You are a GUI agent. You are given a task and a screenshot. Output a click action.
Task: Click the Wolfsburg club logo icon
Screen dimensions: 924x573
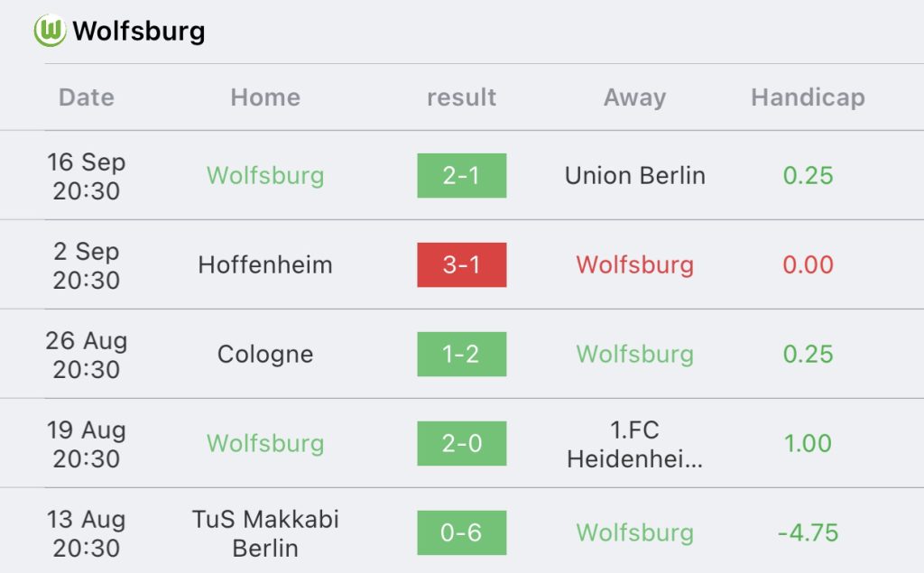pos(51,32)
